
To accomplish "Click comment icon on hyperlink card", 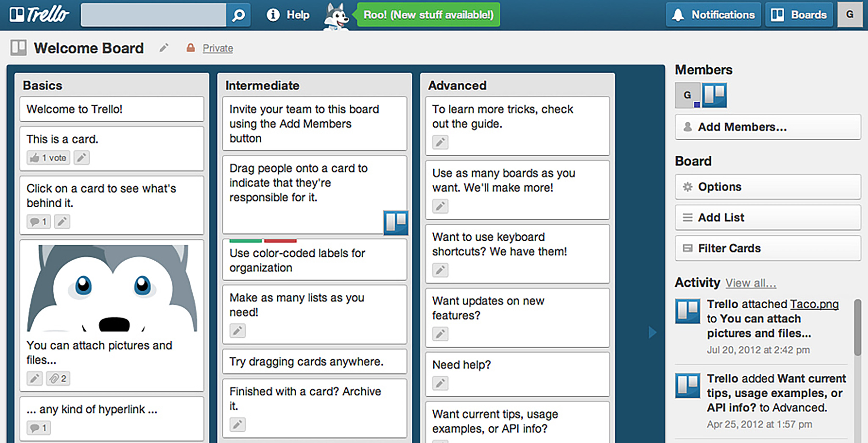I will click(x=38, y=428).
